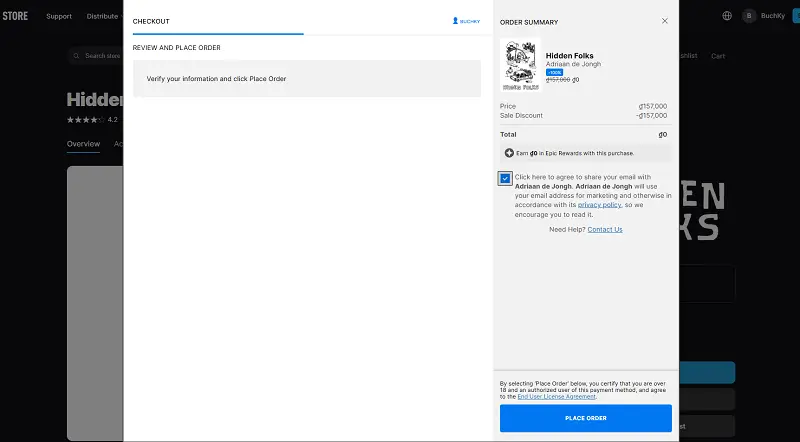Viewport: 800px width, 442px height.
Task: Click the Epic Rewards plus icon
Action: pos(510,153)
